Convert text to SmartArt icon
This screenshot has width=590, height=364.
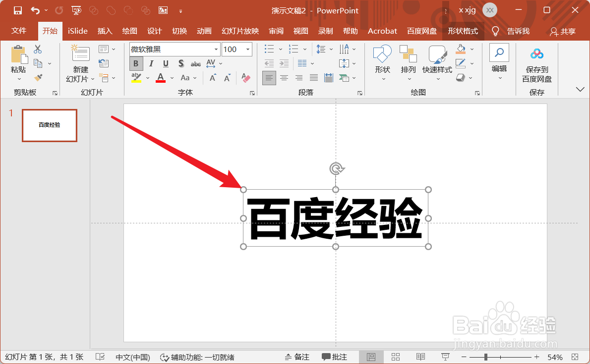(344, 78)
